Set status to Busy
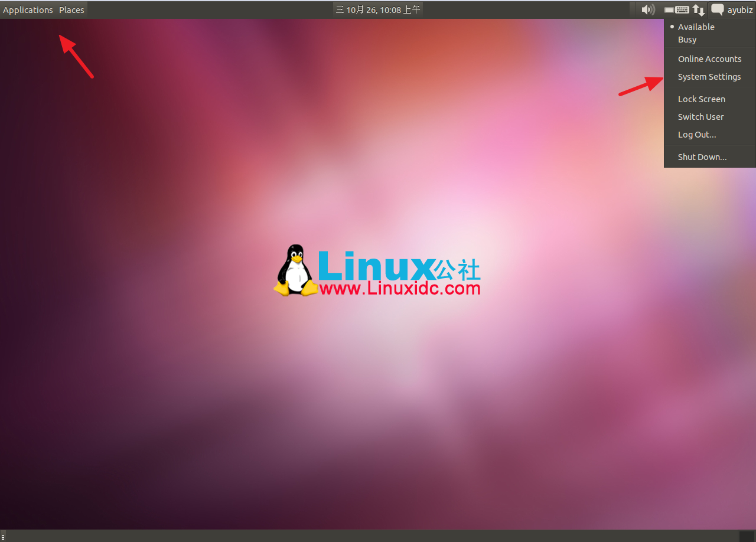 pyautogui.click(x=687, y=39)
